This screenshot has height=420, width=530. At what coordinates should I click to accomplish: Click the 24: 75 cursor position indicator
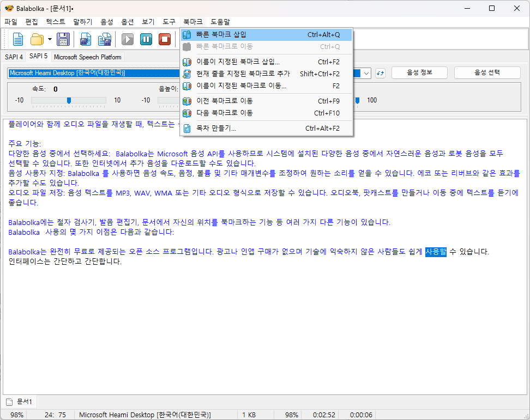coord(55,415)
